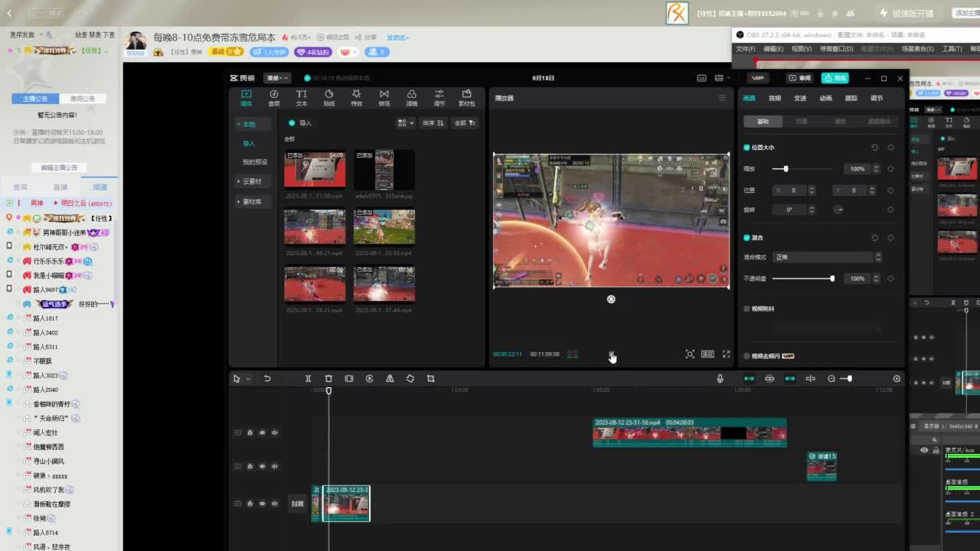Switch to the 音频 tab in the properties panel
The width and height of the screenshot is (980, 551).
point(775,98)
